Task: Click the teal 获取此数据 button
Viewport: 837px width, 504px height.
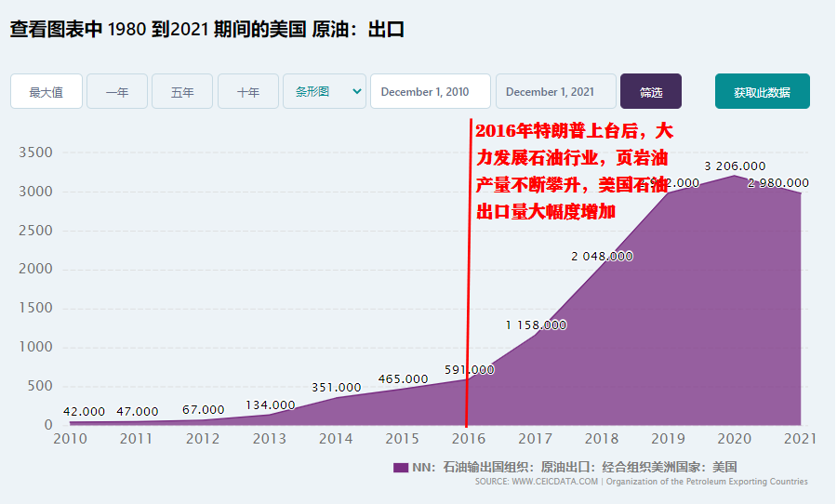Action: coord(762,92)
